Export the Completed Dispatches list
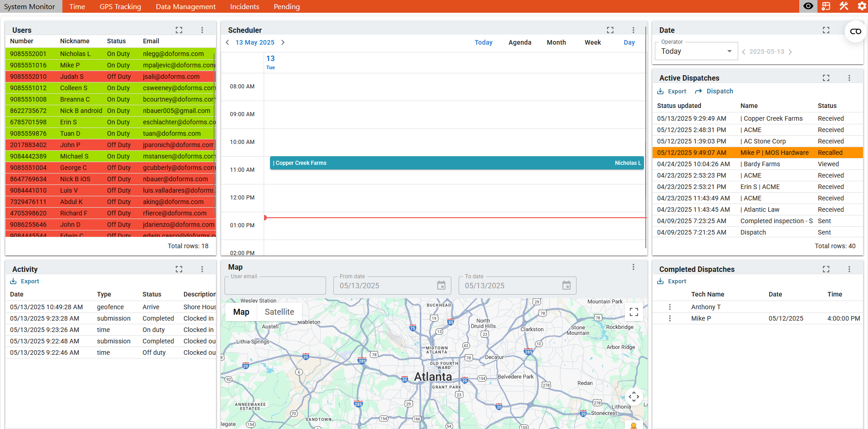The width and height of the screenshot is (868, 429). (x=672, y=281)
